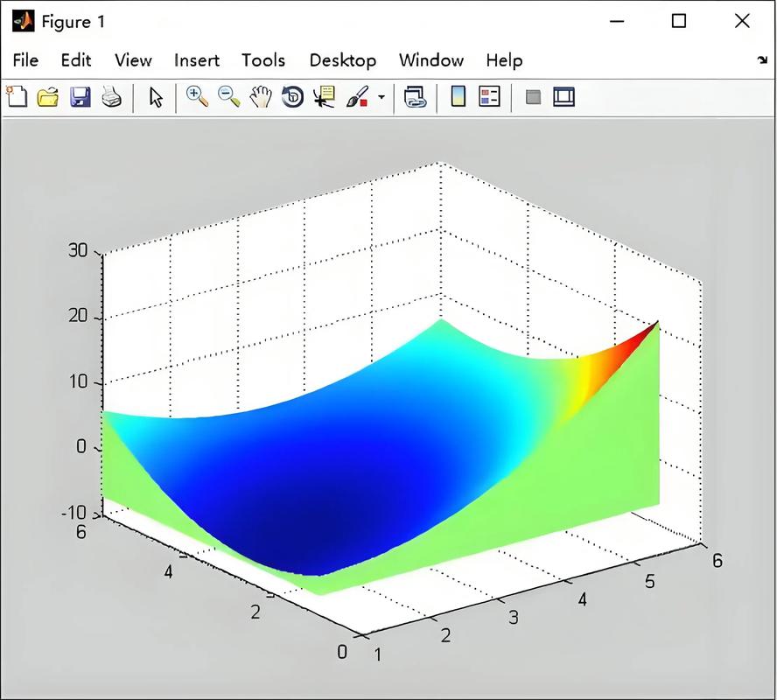This screenshot has width=777, height=700.
Task: Enable the Rotate 3D tool
Action: [292, 97]
